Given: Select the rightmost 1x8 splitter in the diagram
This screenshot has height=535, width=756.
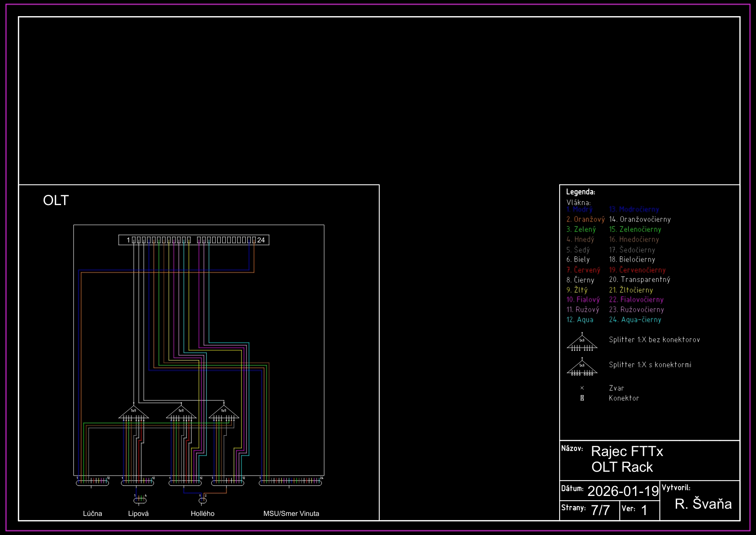Looking at the screenshot, I should point(224,413).
